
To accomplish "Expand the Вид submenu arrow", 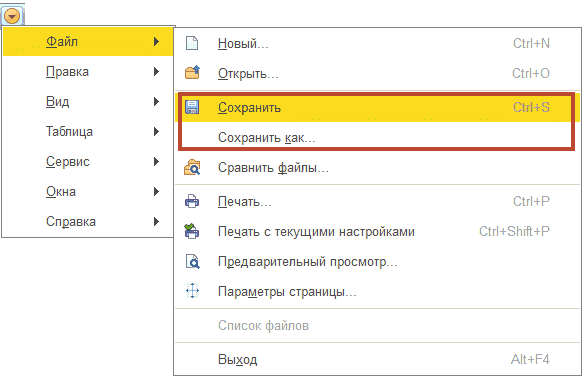I will (x=157, y=101).
